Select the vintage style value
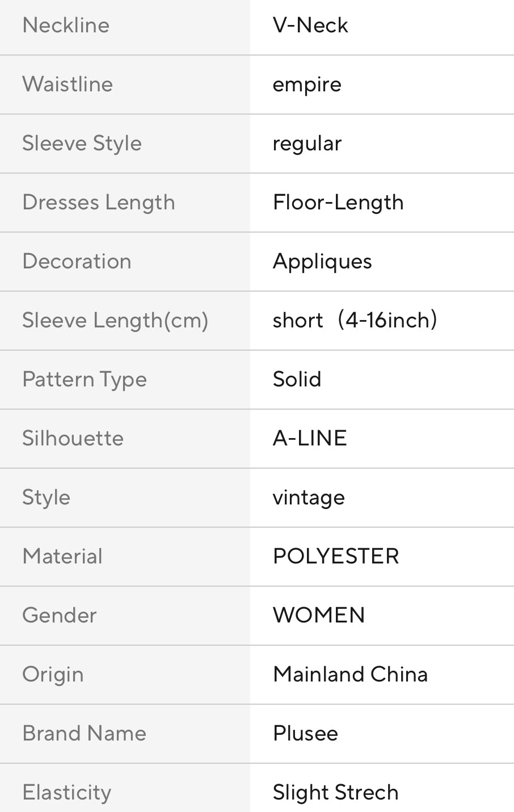Screen dimensions: 514x812 click(309, 498)
